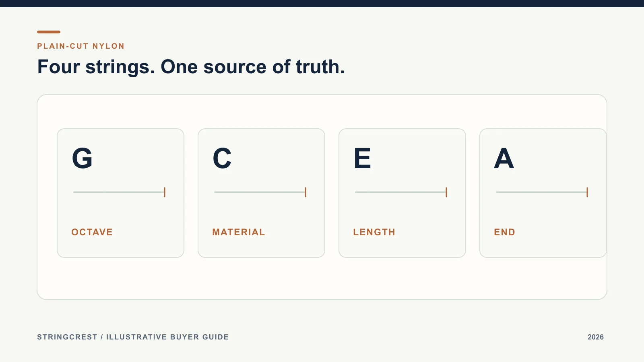The height and width of the screenshot is (362, 644).
Task: Click the large letter E
Action: (362, 158)
